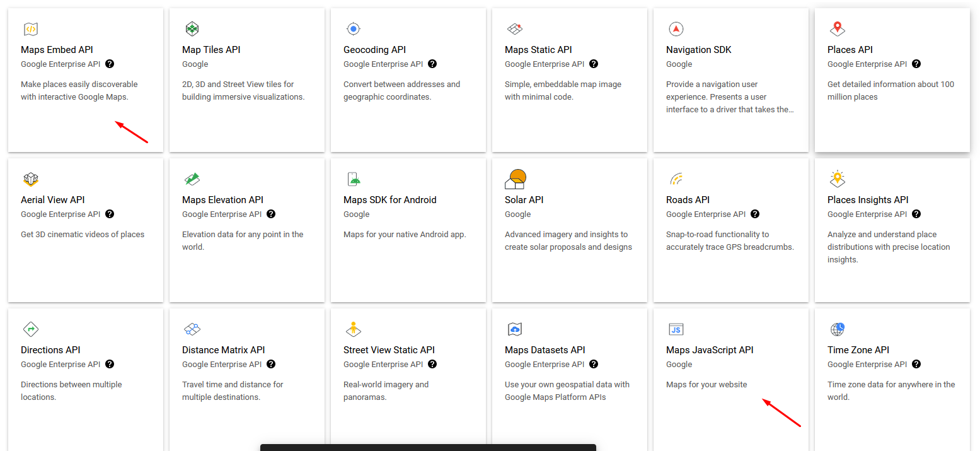Open the Map Tiles API title
980x451 pixels.
211,50
